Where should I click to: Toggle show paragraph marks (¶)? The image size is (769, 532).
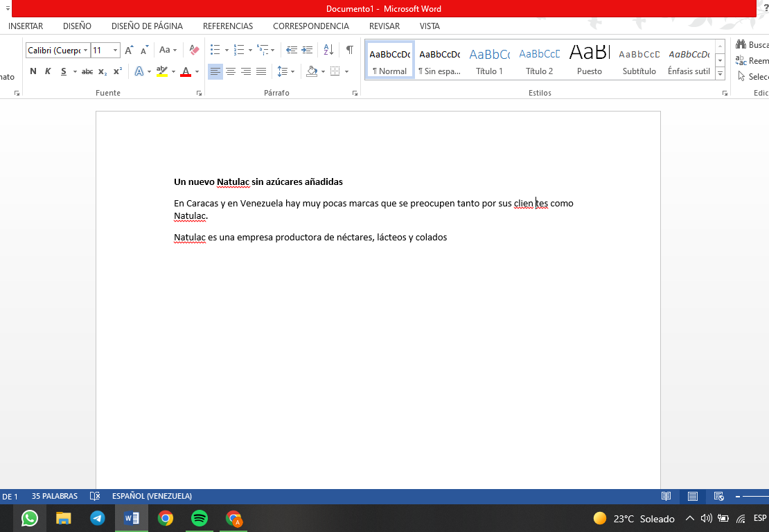[350, 50]
